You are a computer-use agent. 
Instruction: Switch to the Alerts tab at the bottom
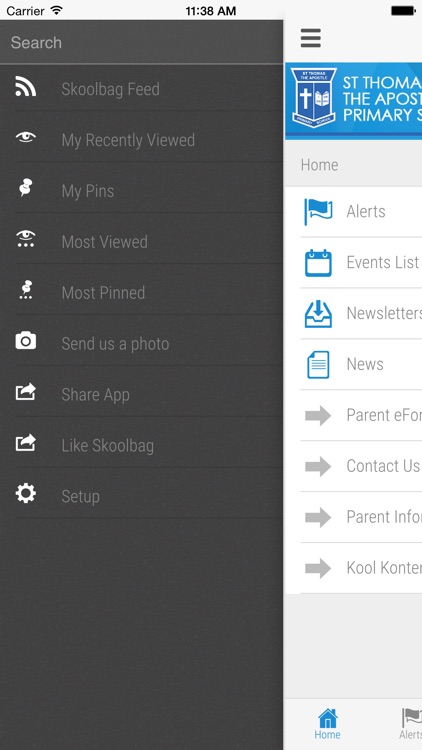coord(411,724)
